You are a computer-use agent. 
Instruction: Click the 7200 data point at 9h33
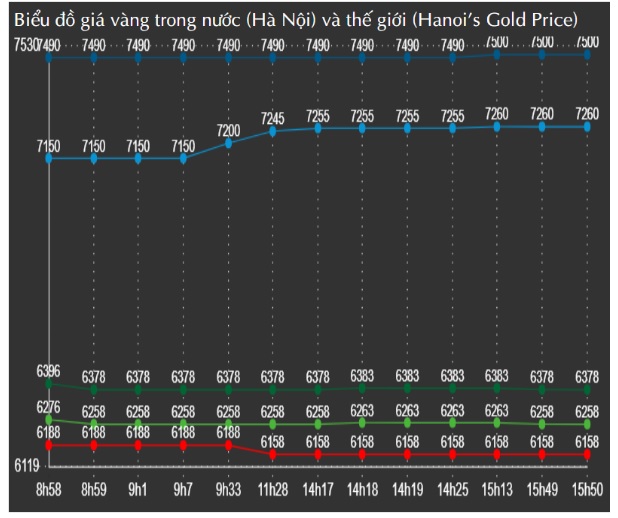[x=229, y=144]
